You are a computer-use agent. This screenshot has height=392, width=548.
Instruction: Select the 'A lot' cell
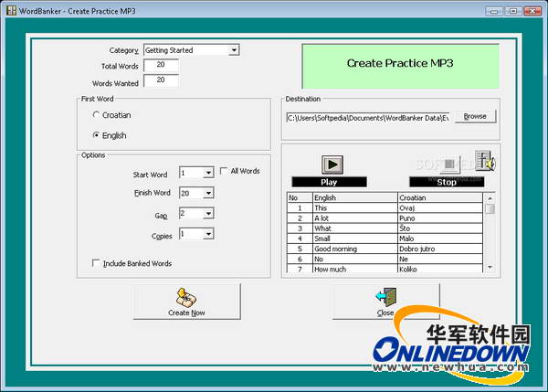pos(355,218)
